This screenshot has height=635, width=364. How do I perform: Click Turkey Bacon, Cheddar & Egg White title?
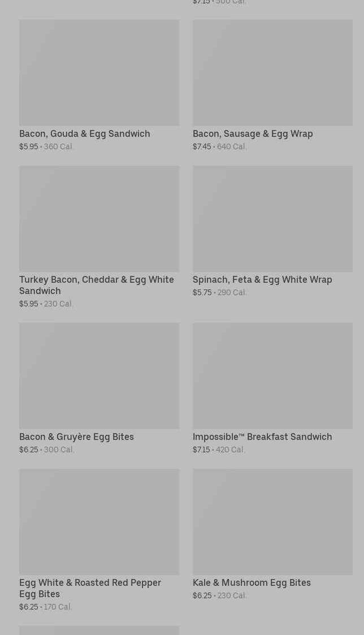coord(96,284)
